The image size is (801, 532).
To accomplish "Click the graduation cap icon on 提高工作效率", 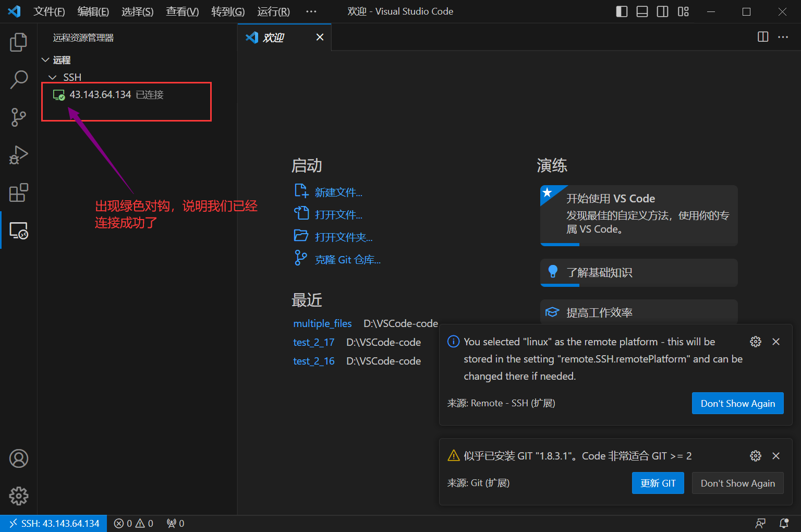I will (552, 312).
